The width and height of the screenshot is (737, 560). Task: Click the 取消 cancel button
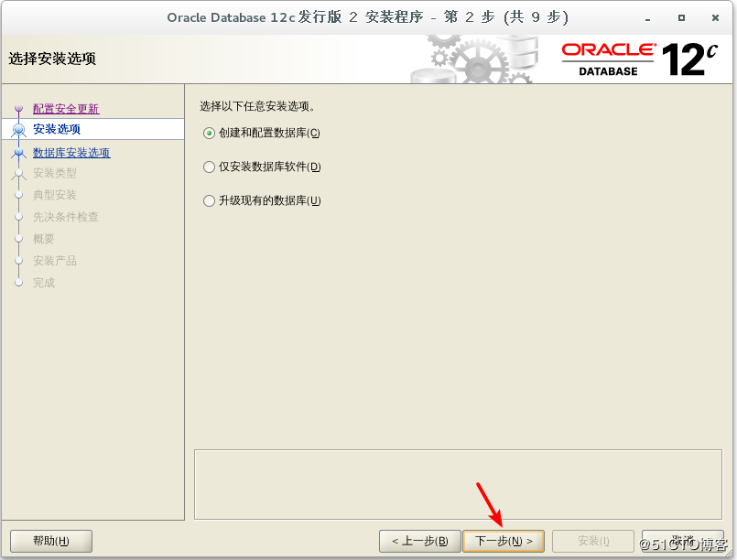coord(682,541)
